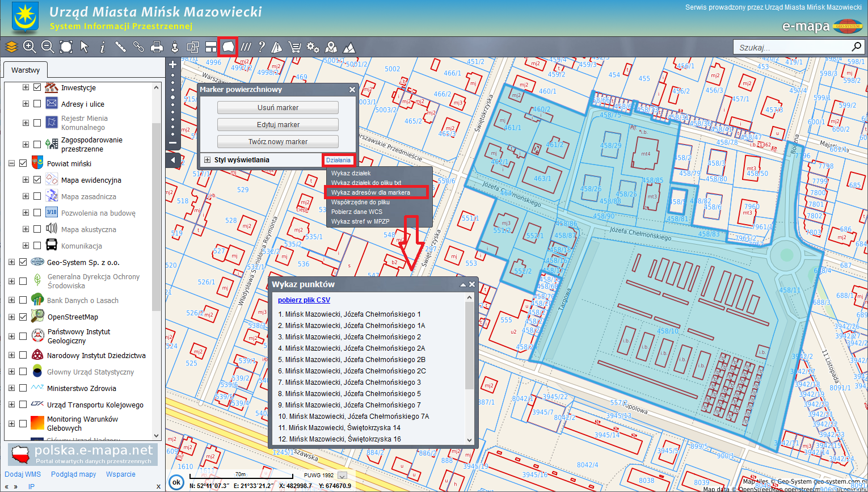868x492 pixels.
Task: Enable Zagospodarowanie przestrzenne checkbox
Action: click(37, 144)
